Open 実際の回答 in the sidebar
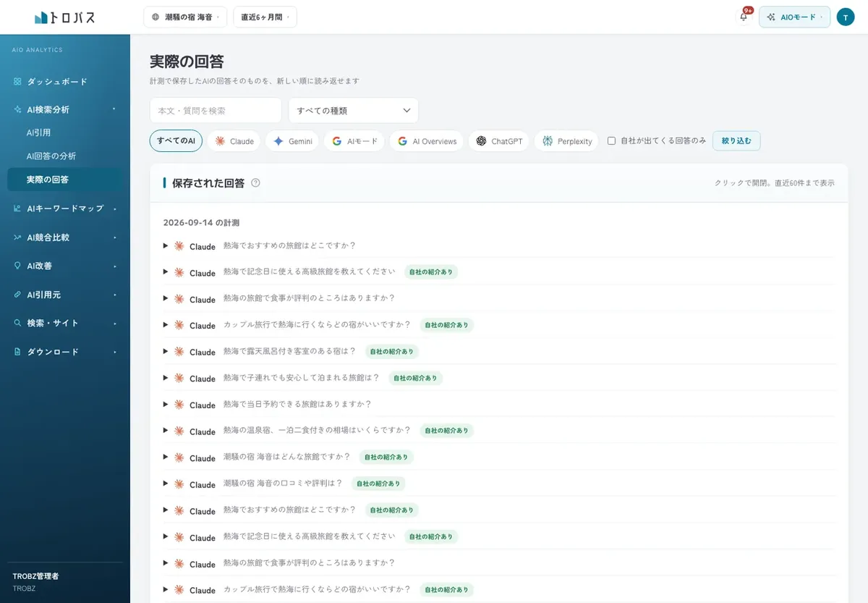868x603 pixels. [65, 180]
